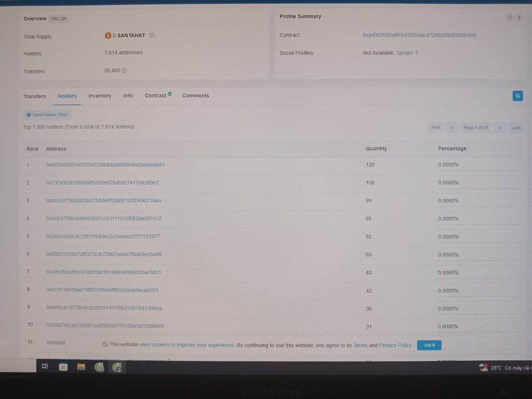Open rank 4 holder address 0x2e847f98b9
532x399 pixels.
tap(104, 219)
